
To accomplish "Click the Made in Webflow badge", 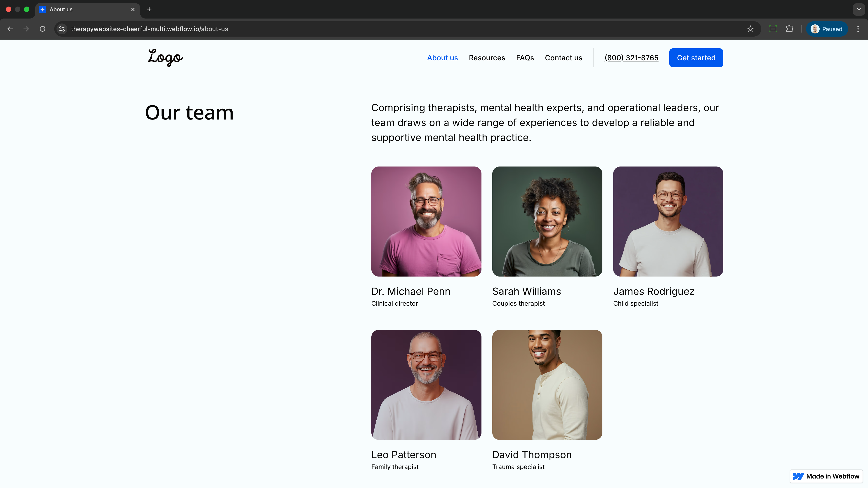I will pyautogui.click(x=826, y=476).
